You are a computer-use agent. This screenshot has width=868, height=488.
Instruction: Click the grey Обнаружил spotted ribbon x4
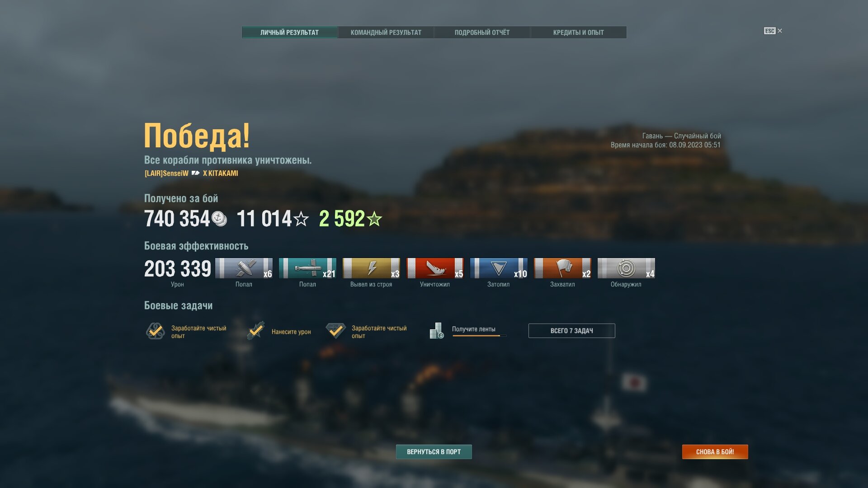coord(626,268)
